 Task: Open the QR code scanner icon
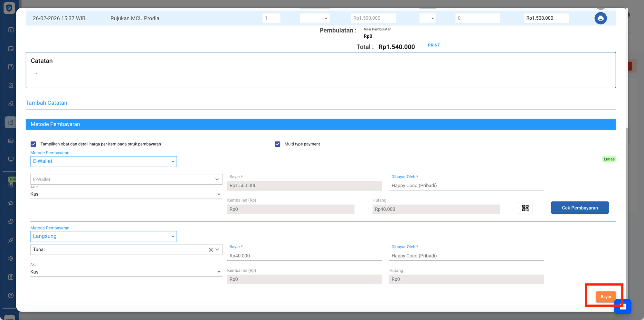525,208
